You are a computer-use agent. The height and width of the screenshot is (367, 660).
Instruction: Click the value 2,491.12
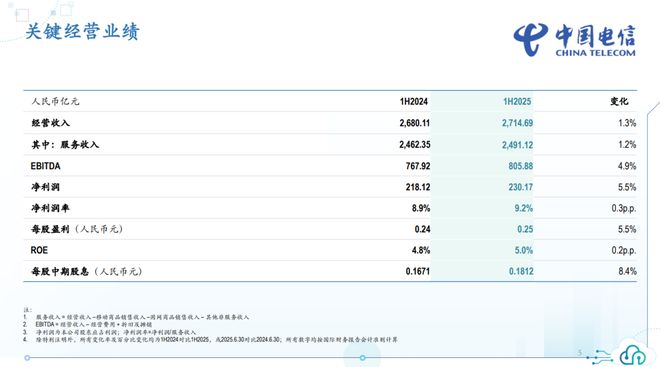[x=517, y=145]
